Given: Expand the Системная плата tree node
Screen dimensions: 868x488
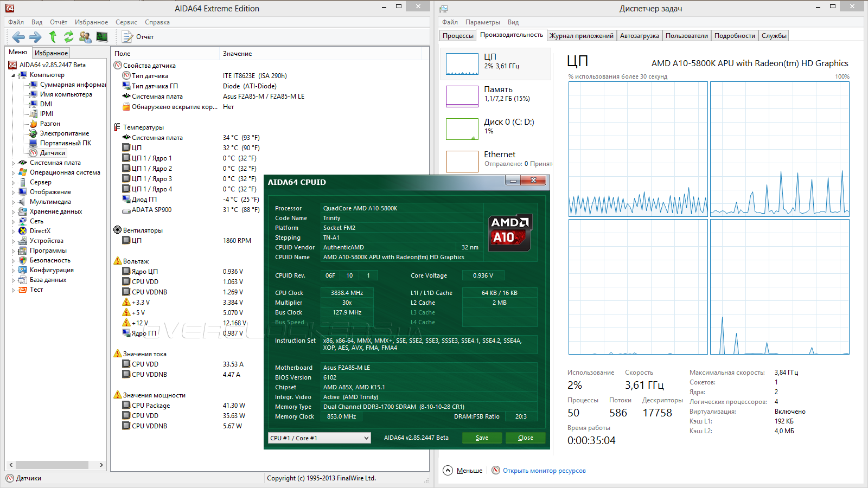Looking at the screenshot, I should (x=14, y=163).
